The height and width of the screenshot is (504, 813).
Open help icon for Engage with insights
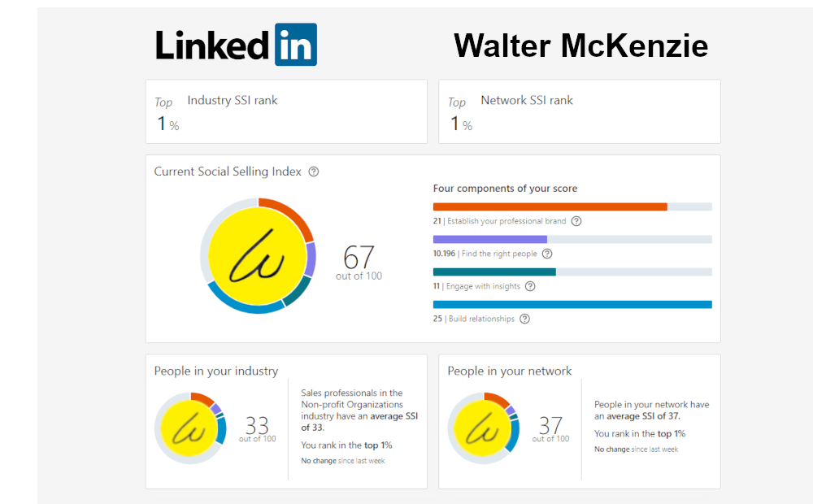(x=530, y=286)
